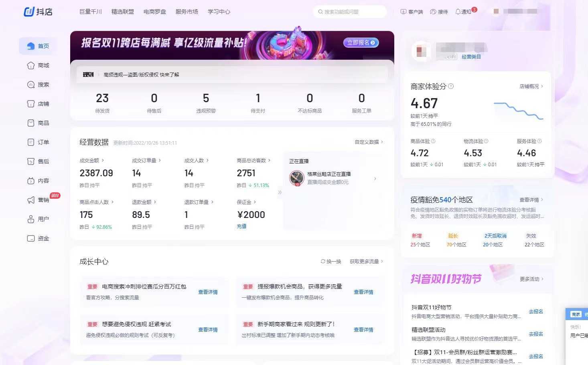Open 店铺 shop icon in sidebar
The height and width of the screenshot is (365, 588).
tap(31, 104)
